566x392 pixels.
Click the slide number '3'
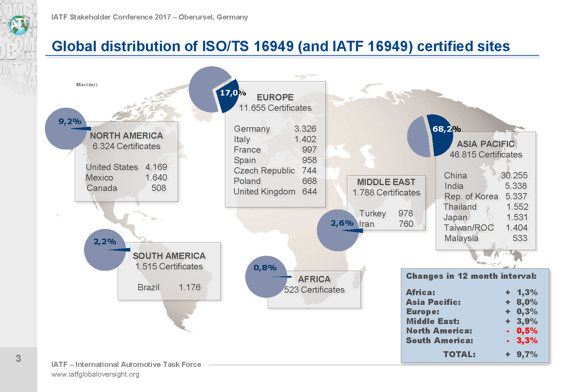click(18, 359)
